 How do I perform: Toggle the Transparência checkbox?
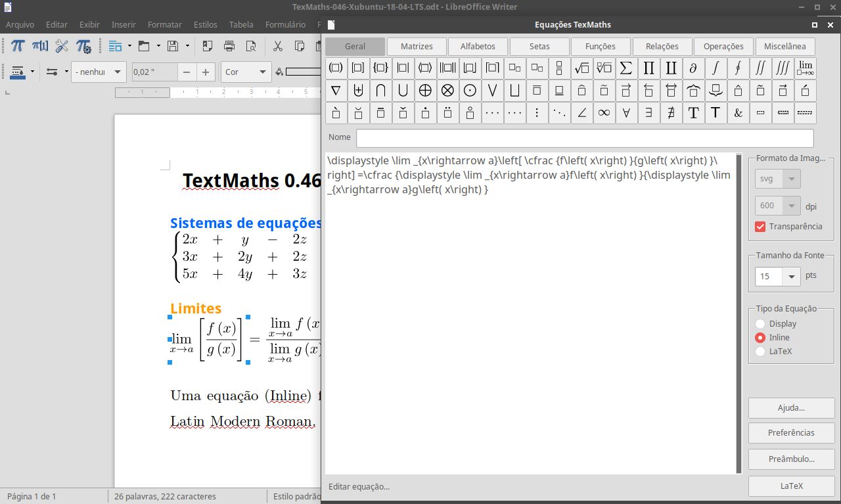point(760,226)
